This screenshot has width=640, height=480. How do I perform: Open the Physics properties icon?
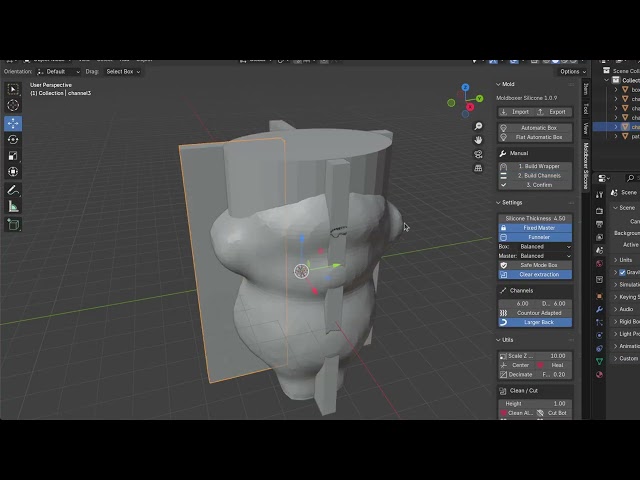point(599,336)
